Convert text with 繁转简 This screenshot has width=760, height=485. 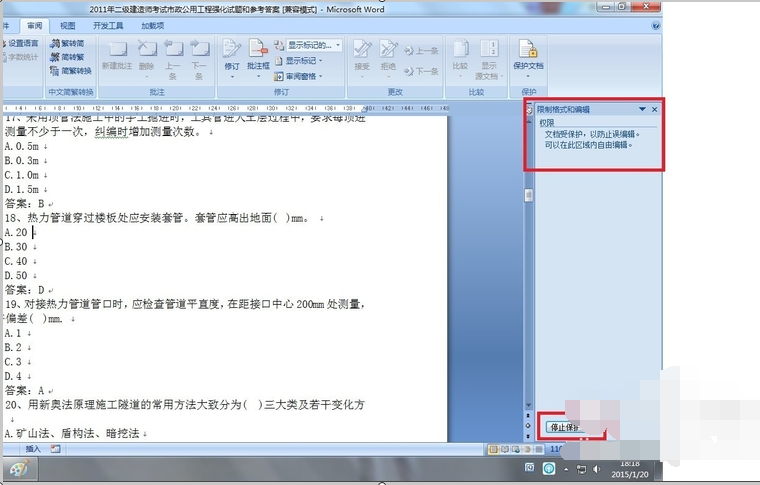[67, 44]
